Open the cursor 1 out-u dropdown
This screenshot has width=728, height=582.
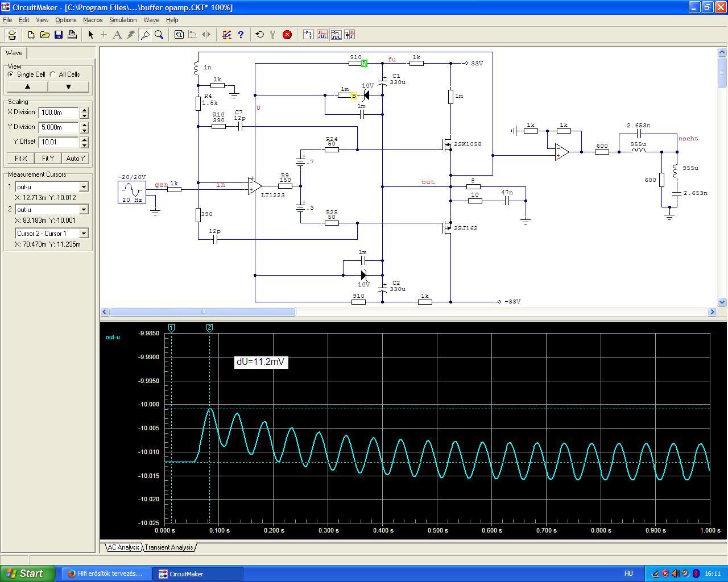pos(84,187)
